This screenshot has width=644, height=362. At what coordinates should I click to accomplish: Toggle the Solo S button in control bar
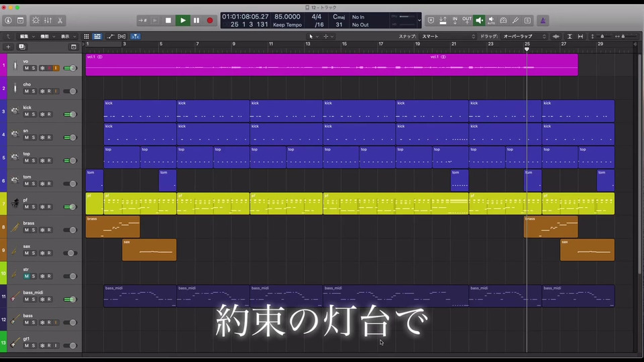coord(528,20)
